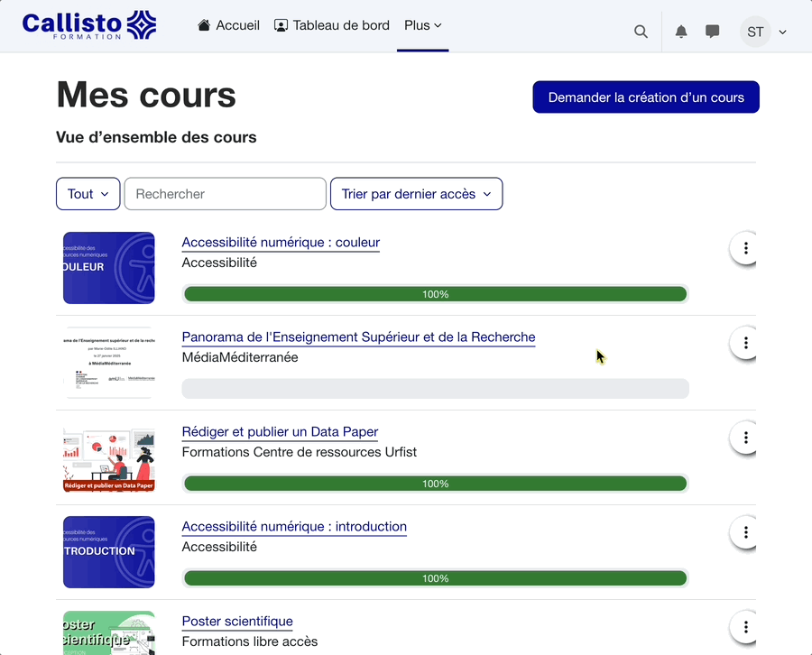
Task: Click the Data Paper course thumbnail
Action: click(x=109, y=457)
